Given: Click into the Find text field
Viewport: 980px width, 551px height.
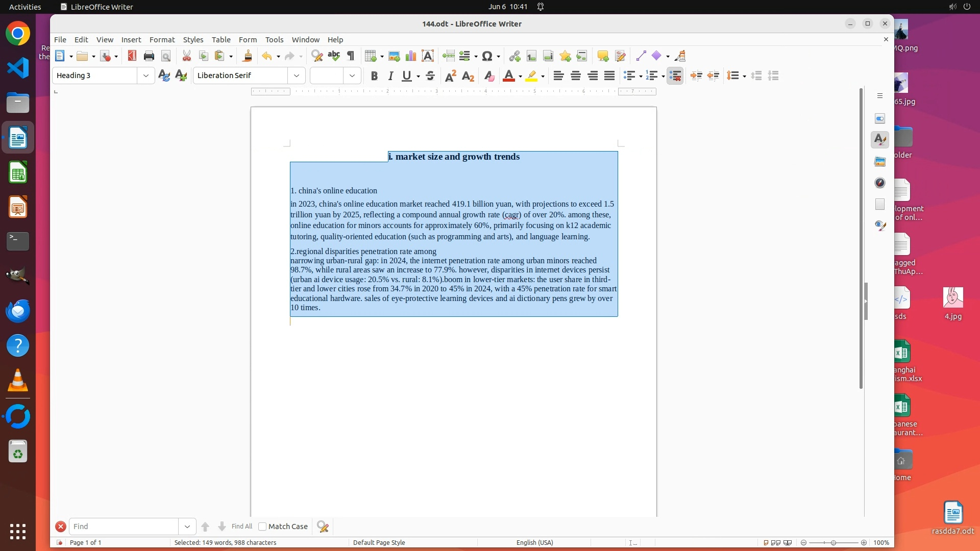Looking at the screenshot, I should coord(124,527).
